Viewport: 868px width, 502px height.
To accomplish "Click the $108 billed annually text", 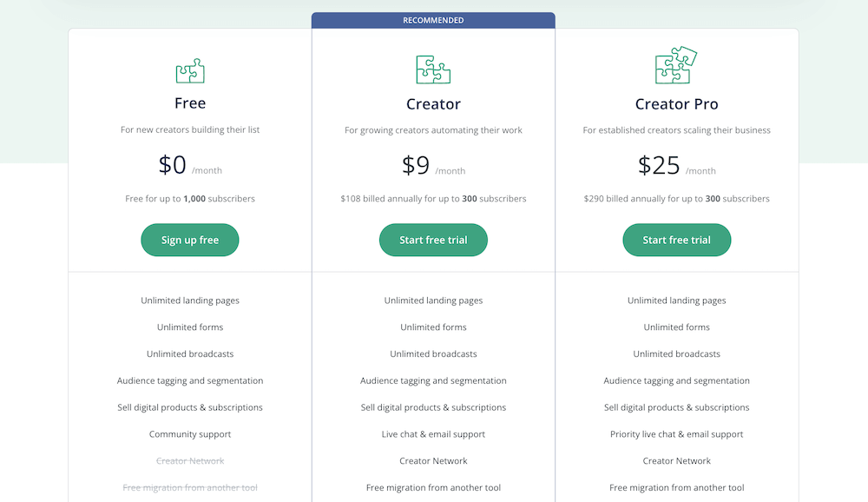I will pyautogui.click(x=433, y=199).
